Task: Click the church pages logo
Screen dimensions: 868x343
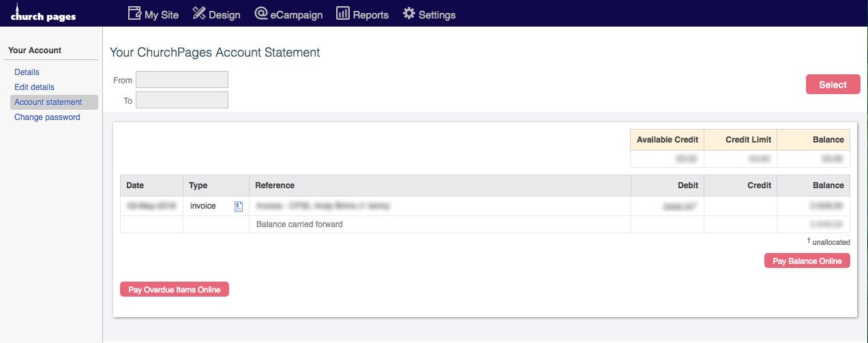Action: pyautogui.click(x=43, y=14)
